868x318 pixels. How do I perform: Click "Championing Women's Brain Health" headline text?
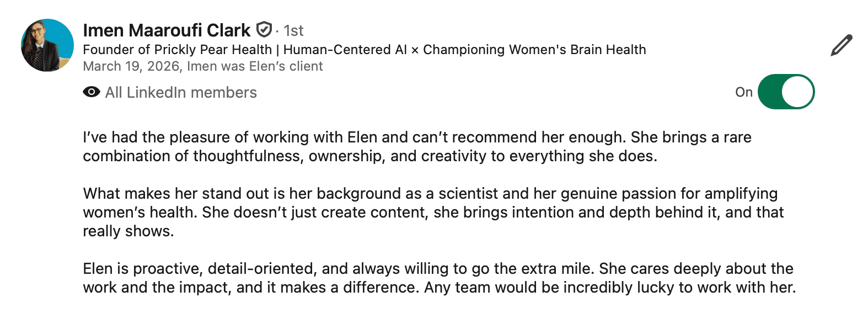pyautogui.click(x=534, y=50)
